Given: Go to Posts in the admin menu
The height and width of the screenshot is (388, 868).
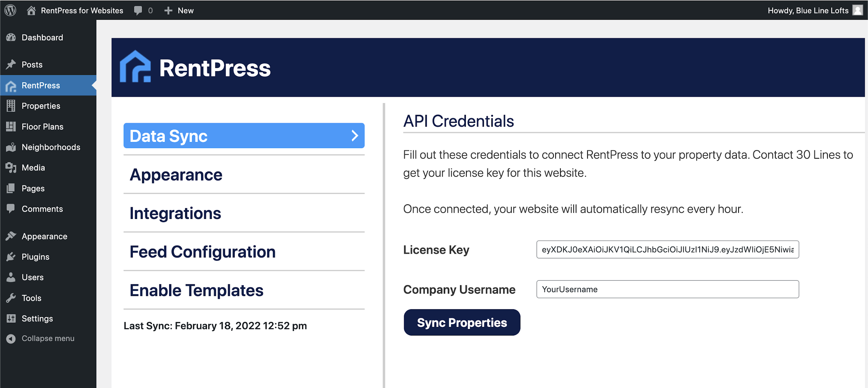Looking at the screenshot, I should (48, 65).
